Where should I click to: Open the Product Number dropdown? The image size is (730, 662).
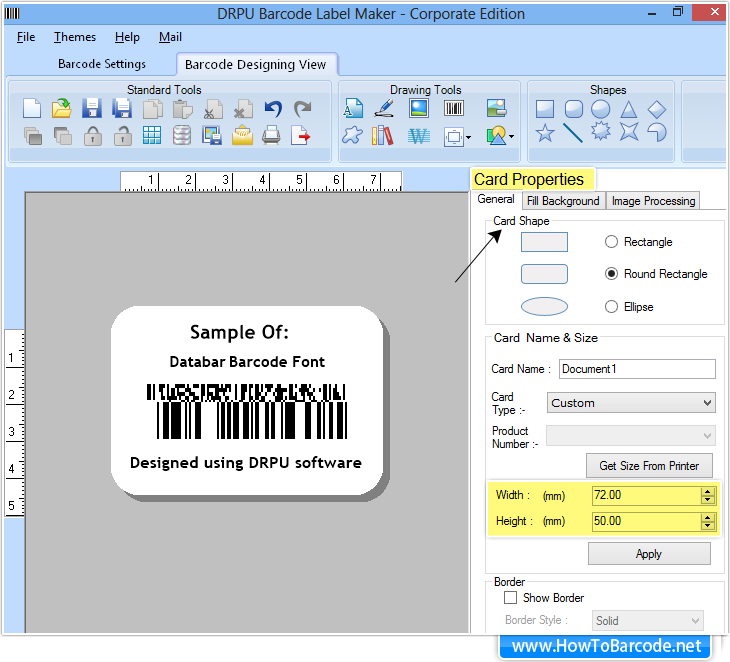[x=631, y=436]
